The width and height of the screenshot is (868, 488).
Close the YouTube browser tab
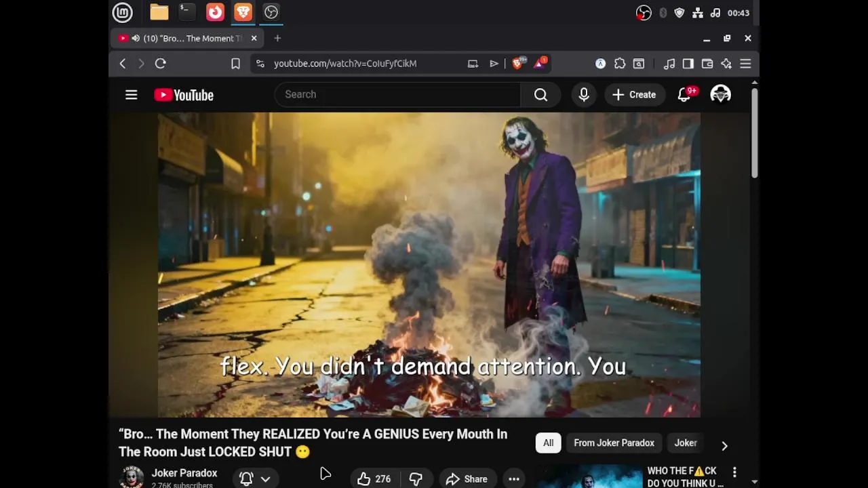(254, 39)
